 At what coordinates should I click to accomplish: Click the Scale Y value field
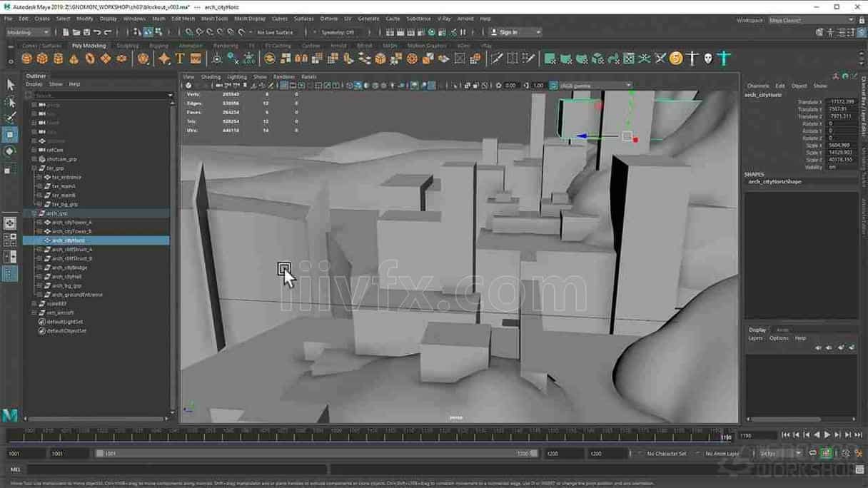(x=841, y=152)
